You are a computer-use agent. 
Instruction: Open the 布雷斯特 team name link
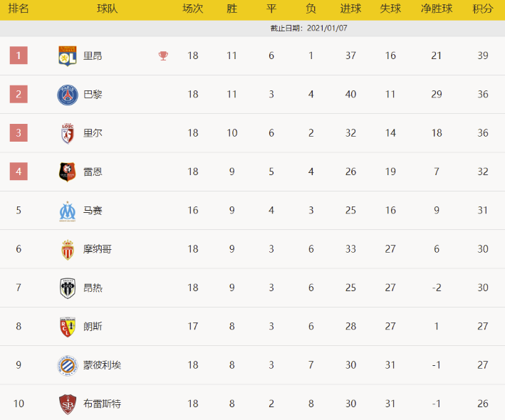click(102, 404)
